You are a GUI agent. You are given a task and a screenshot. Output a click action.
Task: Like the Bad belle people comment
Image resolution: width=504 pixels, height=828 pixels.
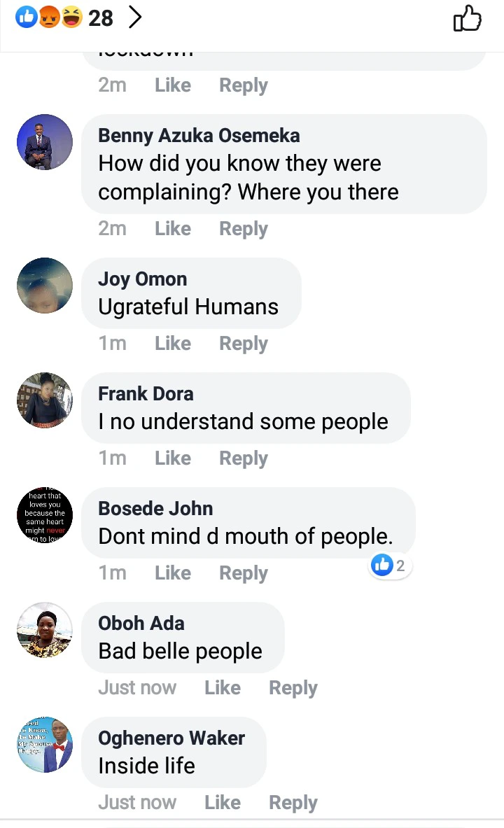(223, 688)
